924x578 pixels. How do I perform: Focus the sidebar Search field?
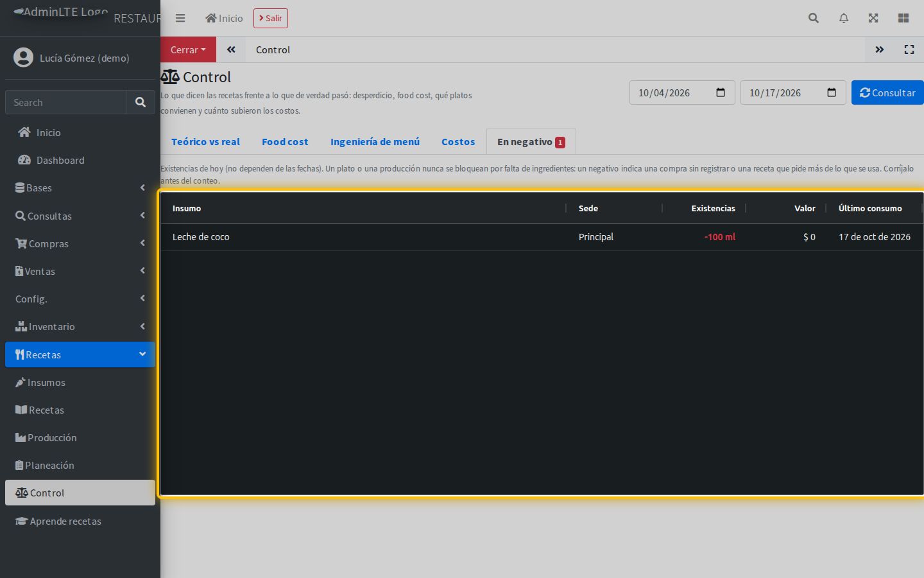pos(65,102)
